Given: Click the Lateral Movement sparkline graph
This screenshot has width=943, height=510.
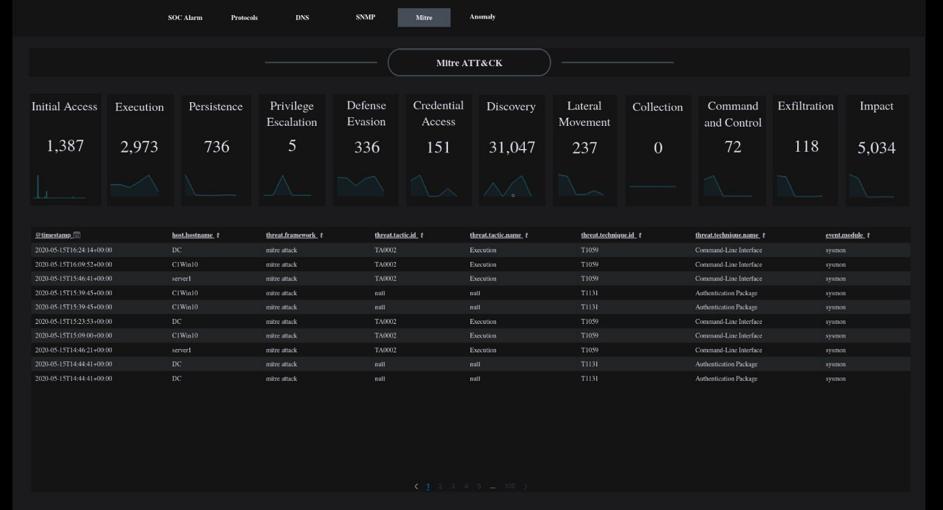Looking at the screenshot, I should click(x=584, y=186).
